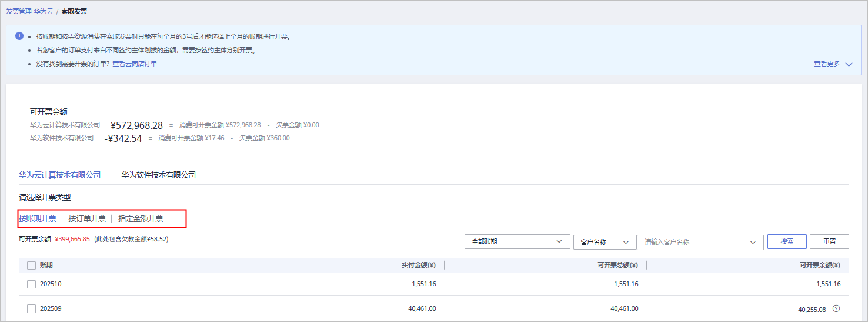Screen dimensions: 868x322
Task: Toggle the select-all 账期 header checkbox
Action: click(32, 265)
